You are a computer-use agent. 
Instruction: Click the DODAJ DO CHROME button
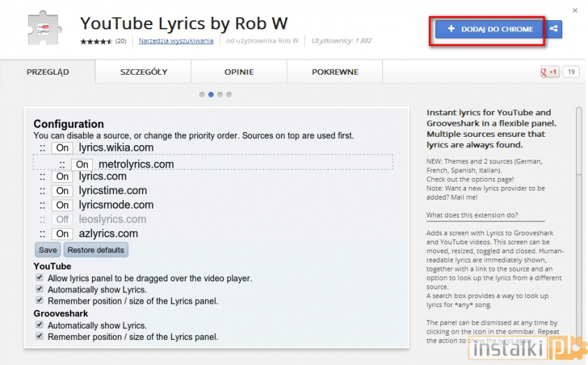(x=489, y=29)
